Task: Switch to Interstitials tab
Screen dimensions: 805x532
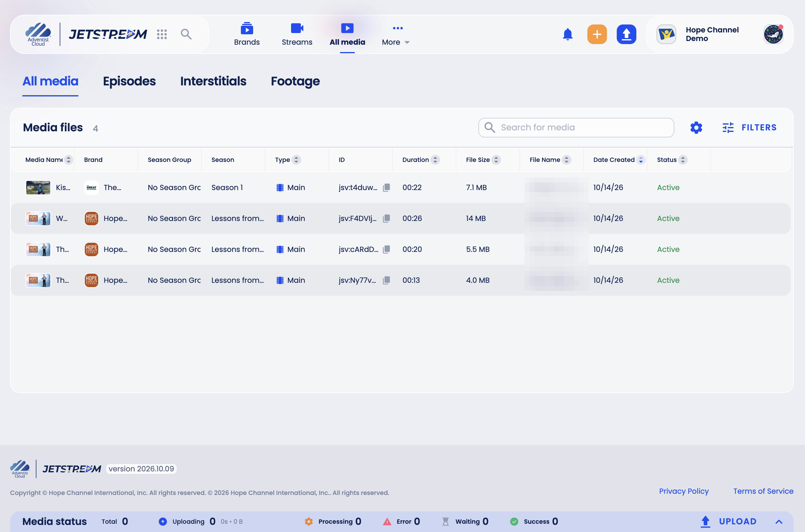Action: tap(213, 81)
